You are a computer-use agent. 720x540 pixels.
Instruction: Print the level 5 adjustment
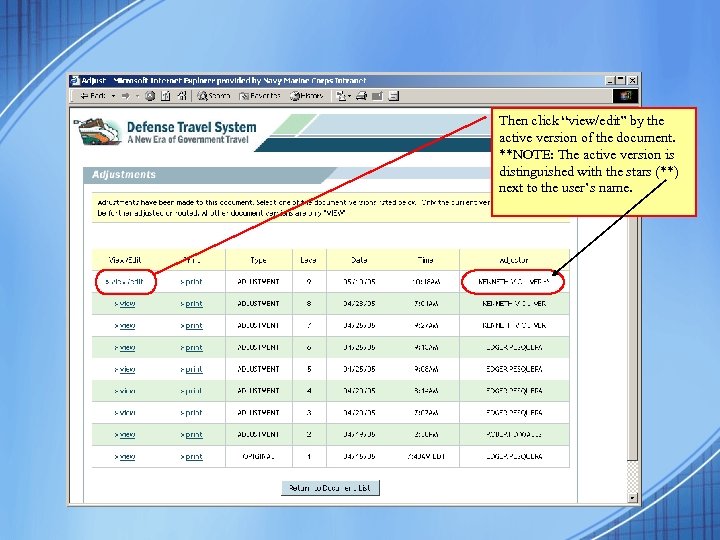pyautogui.click(x=191, y=369)
